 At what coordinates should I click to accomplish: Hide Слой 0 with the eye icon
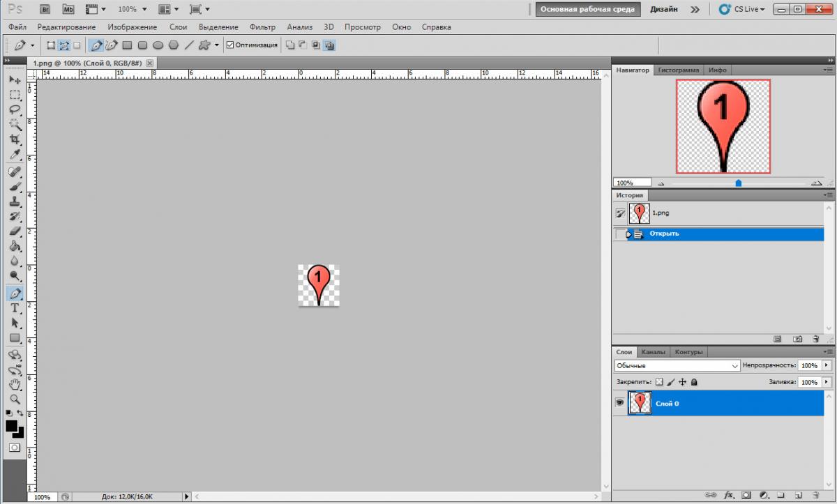pos(619,403)
